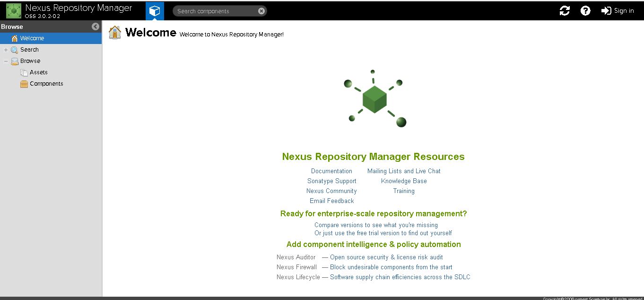The width and height of the screenshot is (644, 300).
Task: Select the Assets icon in sidebar
Action: pyautogui.click(x=24, y=72)
